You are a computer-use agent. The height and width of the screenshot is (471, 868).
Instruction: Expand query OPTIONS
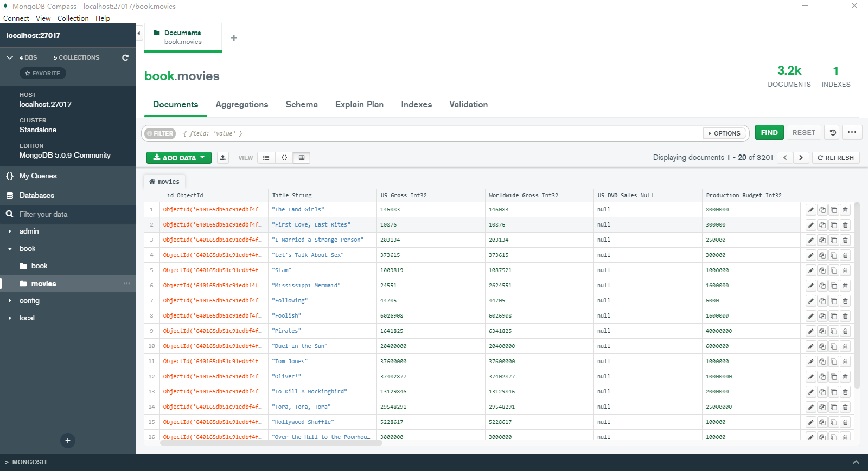[725, 133]
